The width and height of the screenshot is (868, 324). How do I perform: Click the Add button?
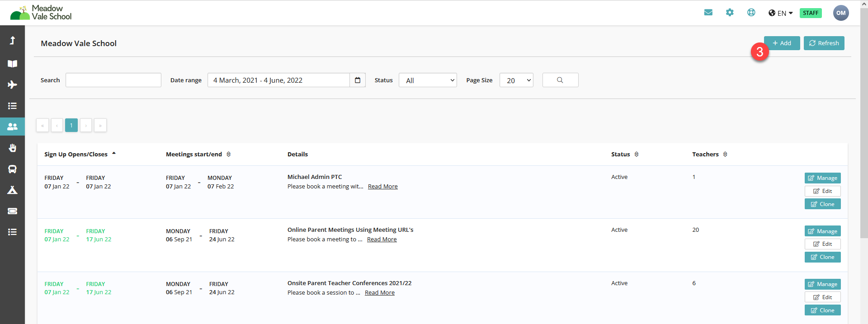tap(782, 43)
